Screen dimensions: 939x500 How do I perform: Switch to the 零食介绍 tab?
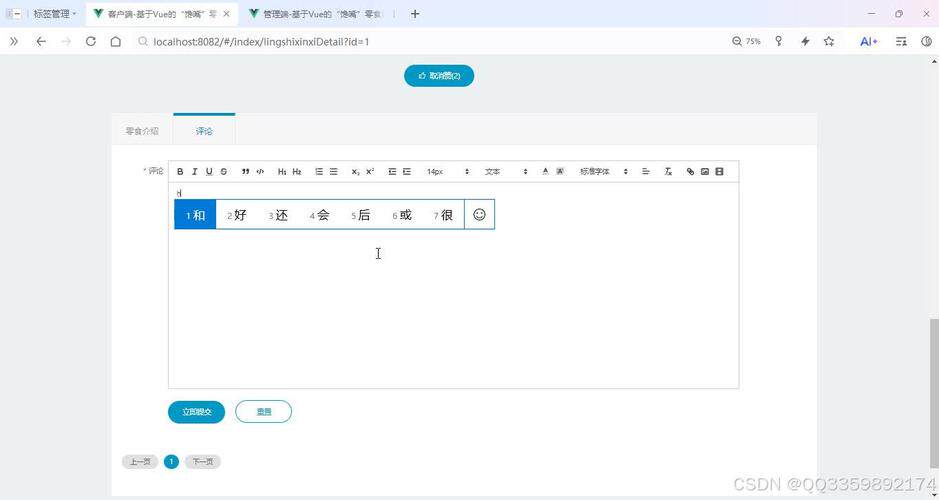tap(142, 131)
